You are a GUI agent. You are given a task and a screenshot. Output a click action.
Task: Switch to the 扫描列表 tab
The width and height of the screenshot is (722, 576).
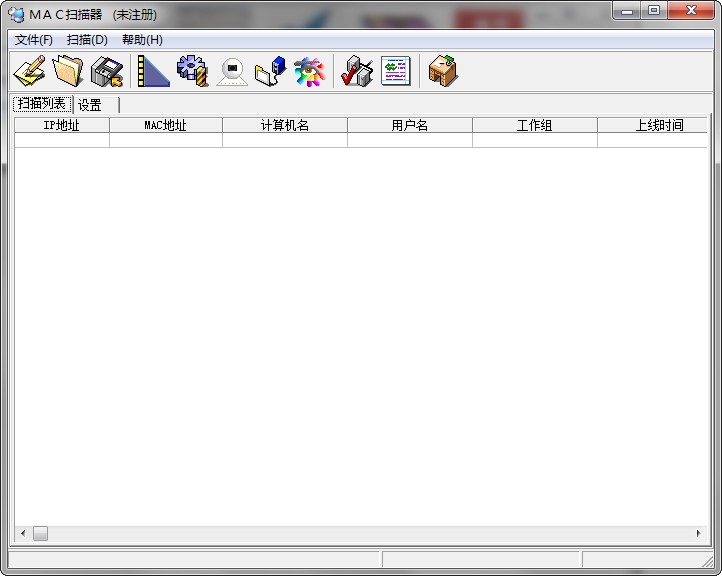coord(42,104)
